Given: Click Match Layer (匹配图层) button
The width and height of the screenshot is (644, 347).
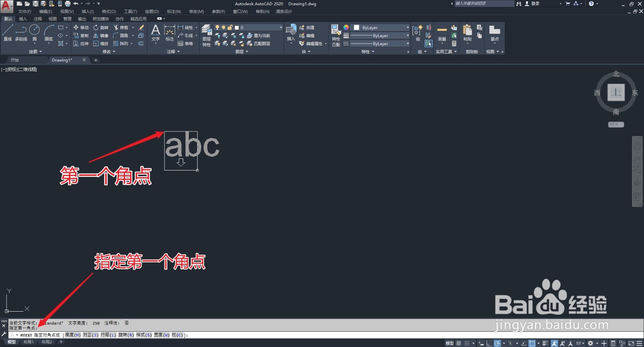Looking at the screenshot, I should 258,43.
